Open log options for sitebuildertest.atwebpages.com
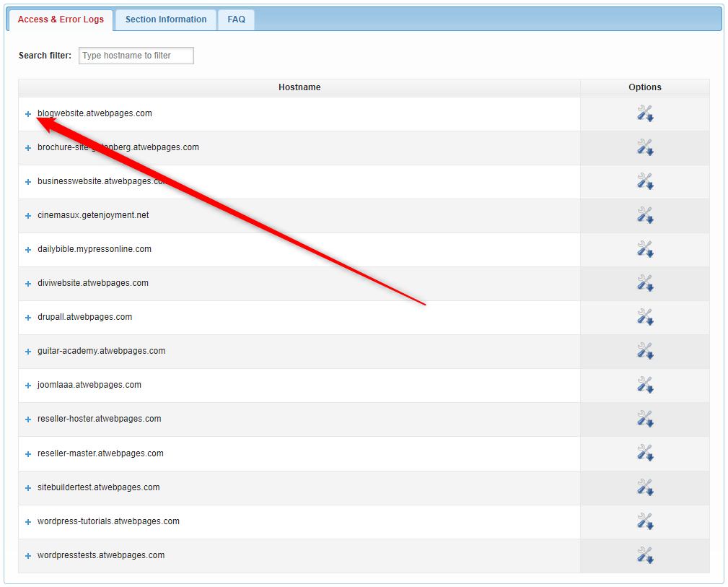728x587 pixels. pyautogui.click(x=644, y=487)
